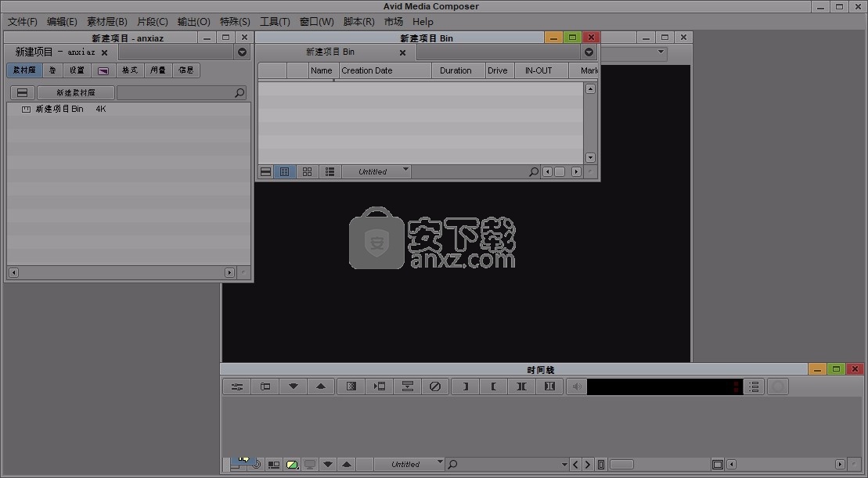Click the Duration column header
Viewport: 868px width, 478px height.
pyautogui.click(x=459, y=71)
